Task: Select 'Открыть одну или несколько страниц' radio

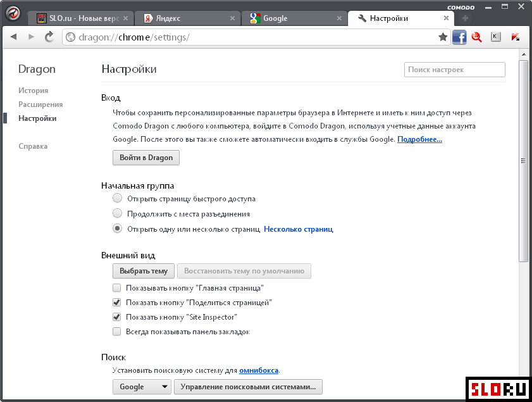Action: tap(118, 229)
